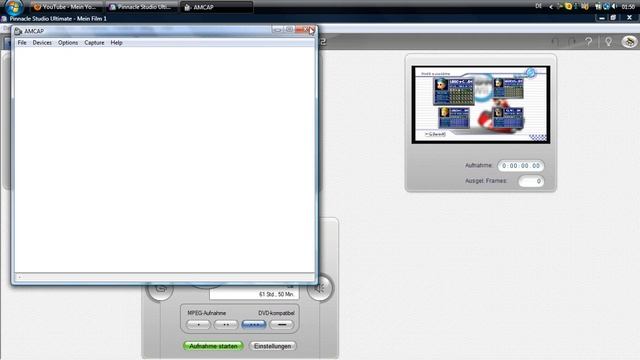Viewport: 640px width, 360px height.
Task: Open the File menu in AMCAP
Action: pyautogui.click(x=22, y=42)
